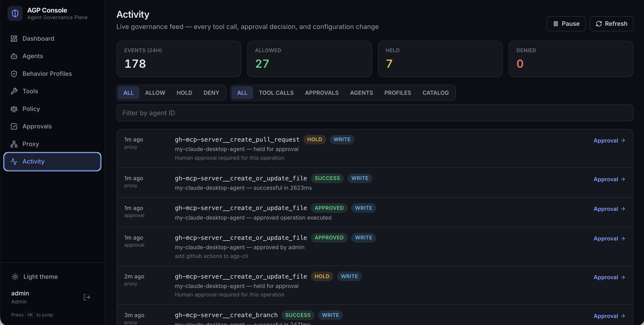Show only APPROVALS events
644x325 pixels.
coord(322,93)
